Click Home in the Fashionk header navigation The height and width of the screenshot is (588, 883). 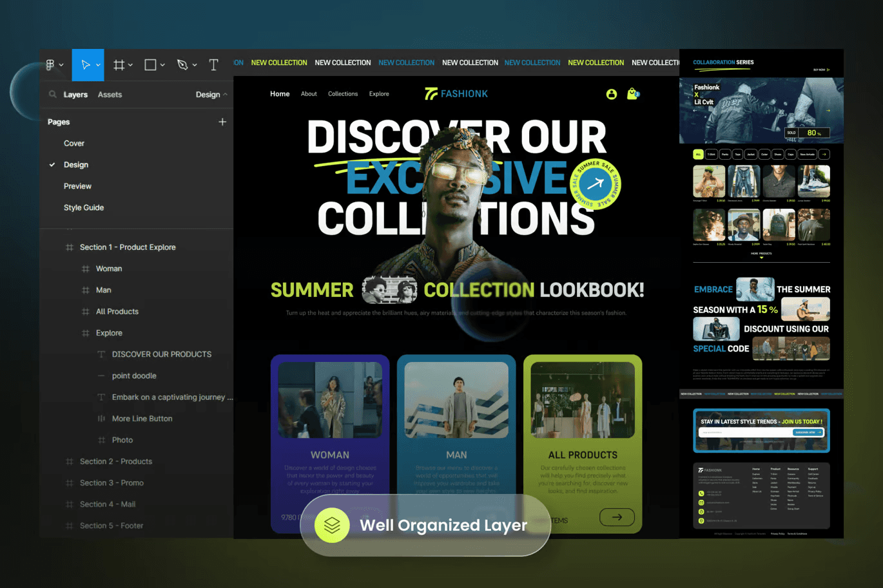pyautogui.click(x=280, y=94)
